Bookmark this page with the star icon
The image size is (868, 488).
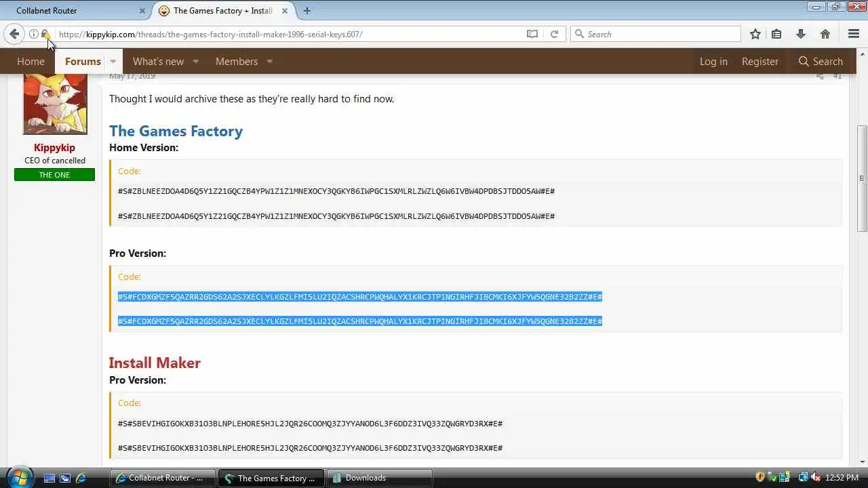755,34
